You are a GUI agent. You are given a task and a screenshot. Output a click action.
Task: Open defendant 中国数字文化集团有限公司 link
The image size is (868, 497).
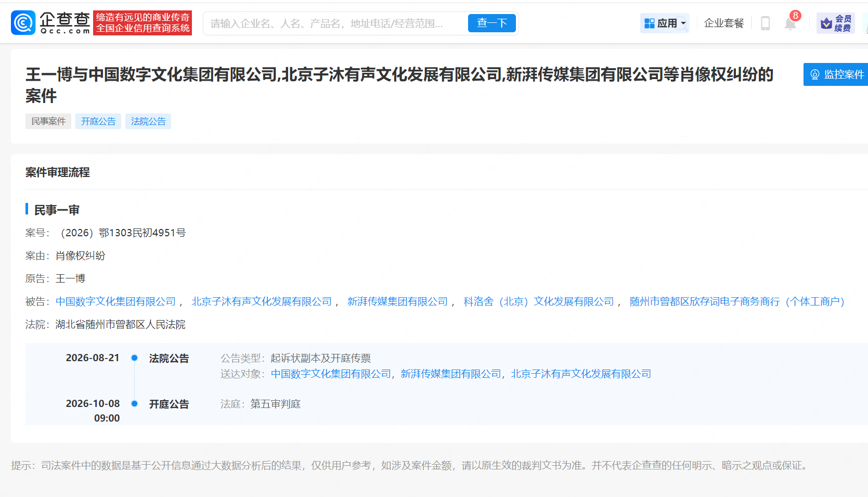pos(115,301)
